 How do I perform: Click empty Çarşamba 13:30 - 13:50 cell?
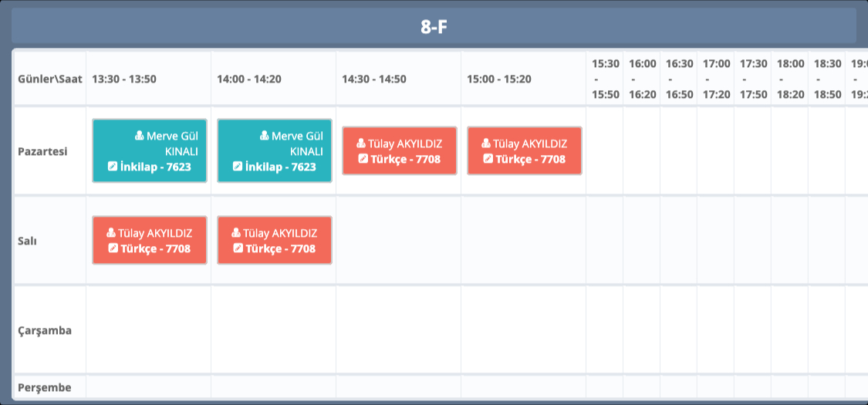pyautogui.click(x=148, y=330)
